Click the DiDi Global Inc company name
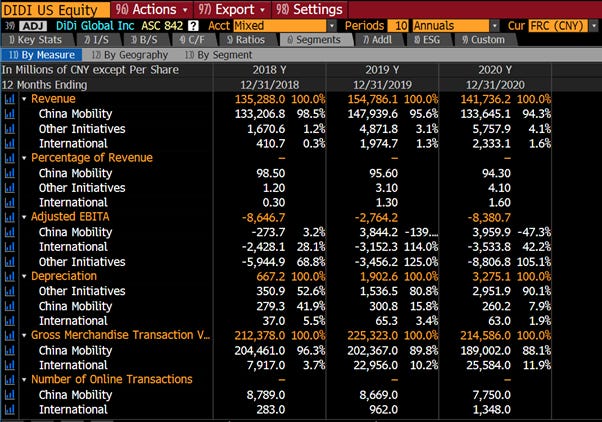This screenshot has height=422, width=602. pyautogui.click(x=95, y=26)
